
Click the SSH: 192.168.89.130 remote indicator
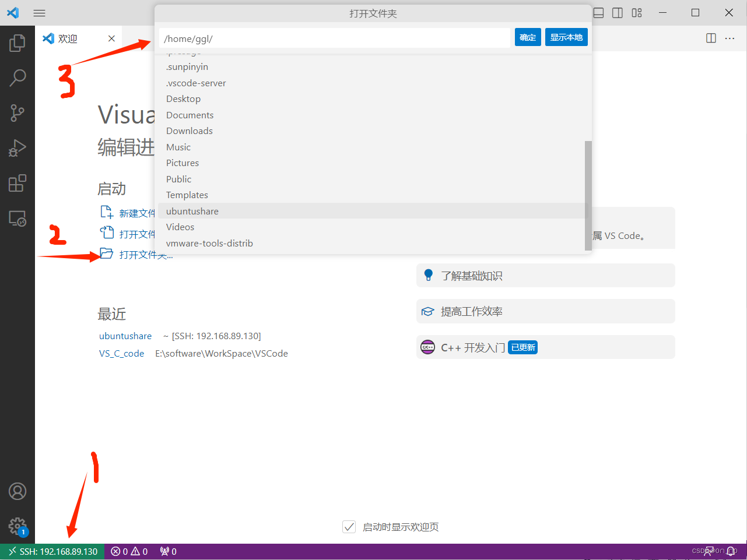52,551
